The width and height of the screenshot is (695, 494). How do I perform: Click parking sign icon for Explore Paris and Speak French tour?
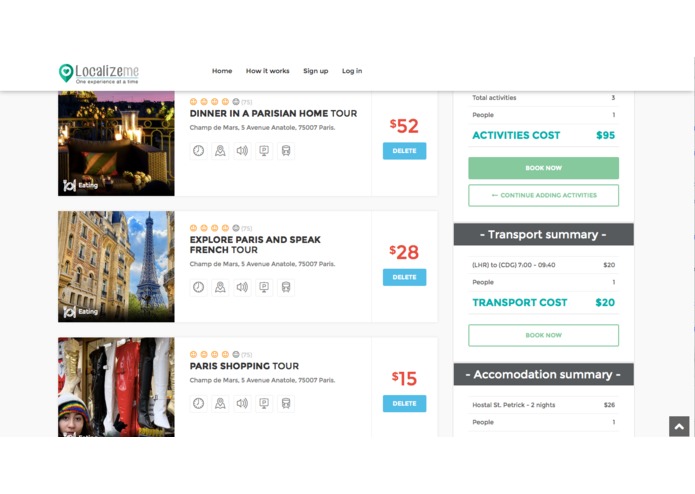pos(264,287)
